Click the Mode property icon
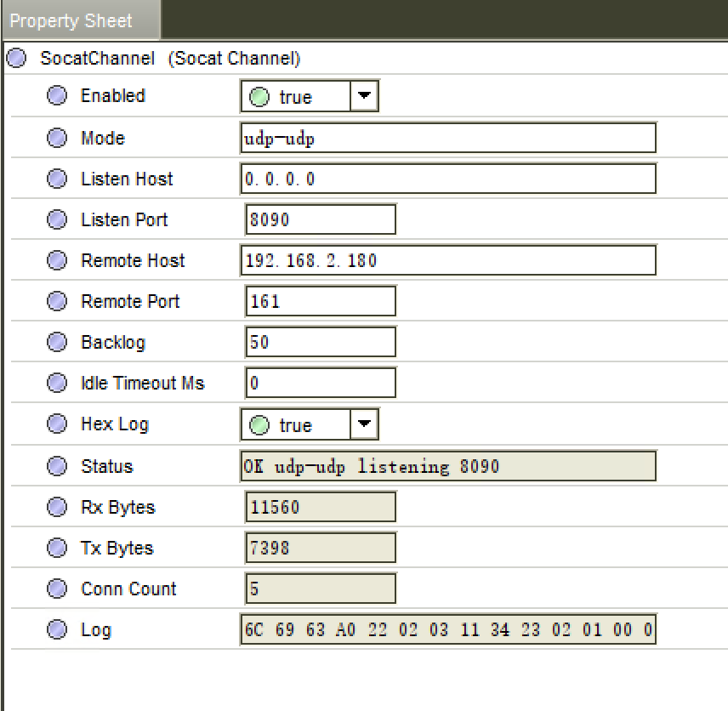The height and width of the screenshot is (711, 728). pyautogui.click(x=57, y=138)
